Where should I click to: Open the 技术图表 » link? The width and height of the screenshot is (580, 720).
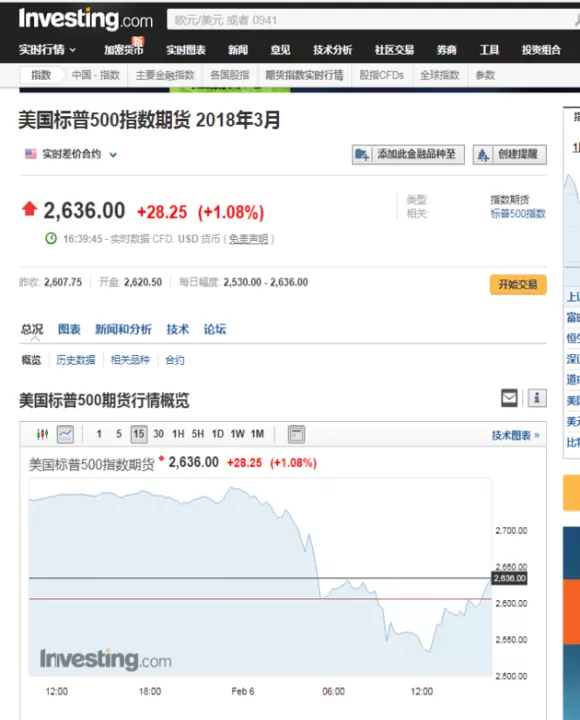pos(516,435)
